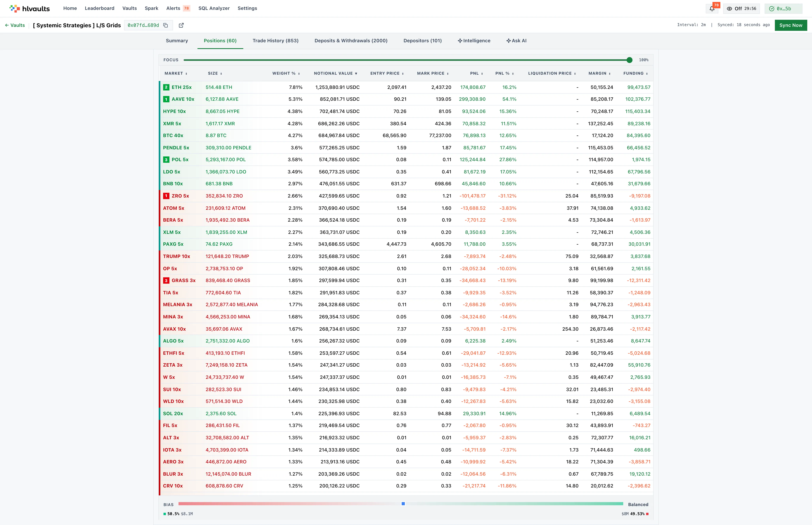Open the ETH 25x market row
Viewport: 812px width, 525px height.
coord(406,87)
